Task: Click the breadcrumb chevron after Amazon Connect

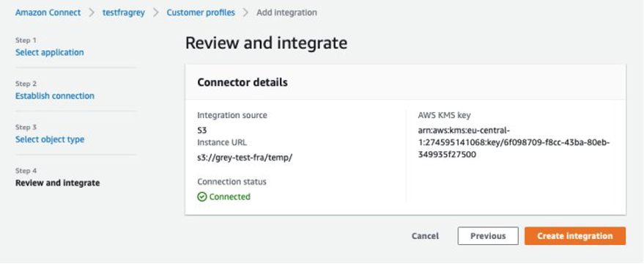Action: 92,12
